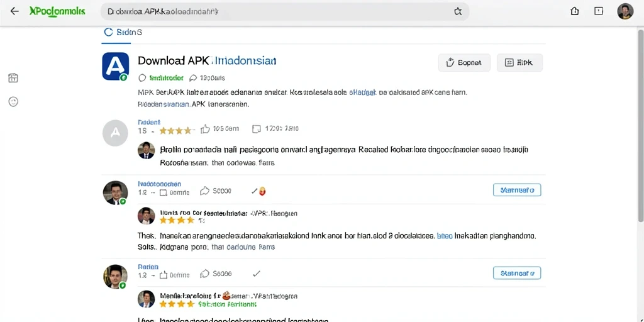Click the blue A app logo
The image size is (644, 322).
click(x=116, y=66)
